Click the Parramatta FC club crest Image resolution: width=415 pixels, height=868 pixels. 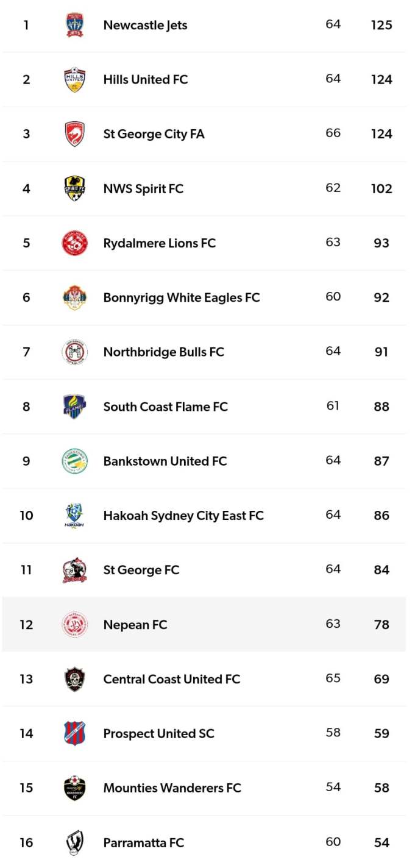point(75,842)
